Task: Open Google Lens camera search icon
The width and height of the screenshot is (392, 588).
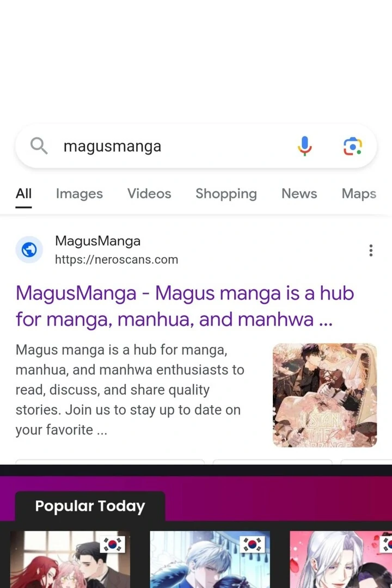Action: [353, 146]
